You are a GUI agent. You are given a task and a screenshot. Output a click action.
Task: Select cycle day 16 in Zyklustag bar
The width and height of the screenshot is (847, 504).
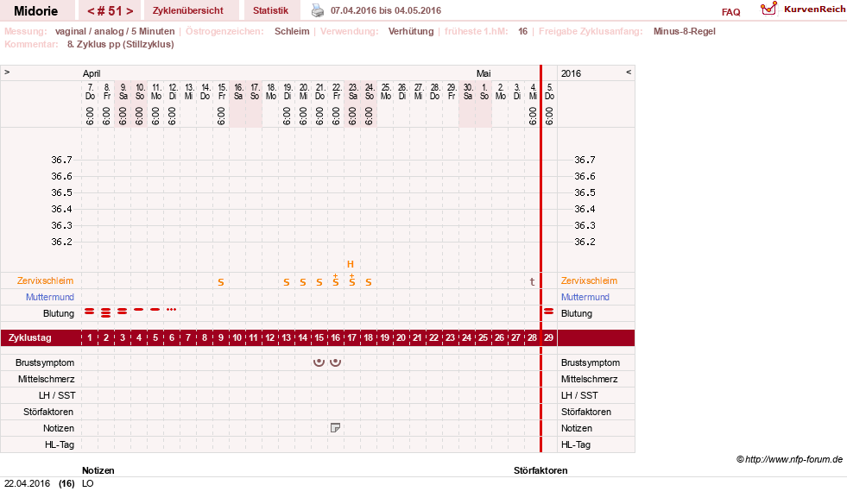pos(336,337)
